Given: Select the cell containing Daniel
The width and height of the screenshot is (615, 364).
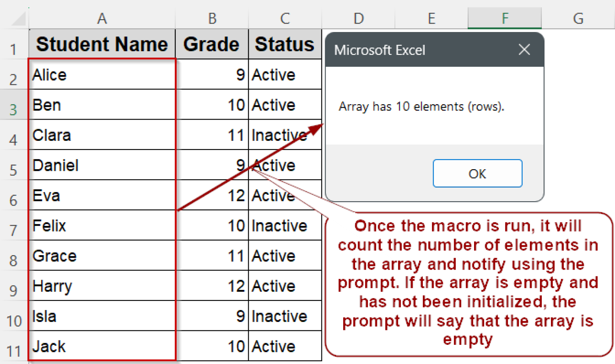Looking at the screenshot, I should pyautogui.click(x=102, y=165).
